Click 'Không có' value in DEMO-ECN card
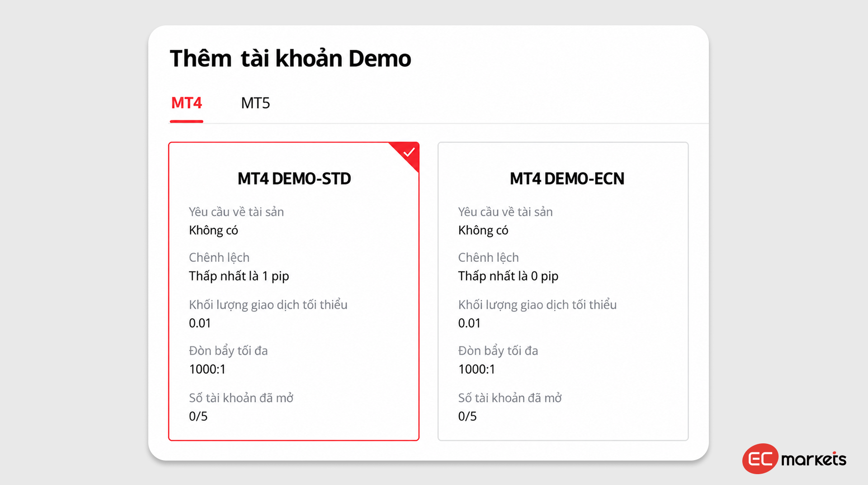 click(x=483, y=230)
